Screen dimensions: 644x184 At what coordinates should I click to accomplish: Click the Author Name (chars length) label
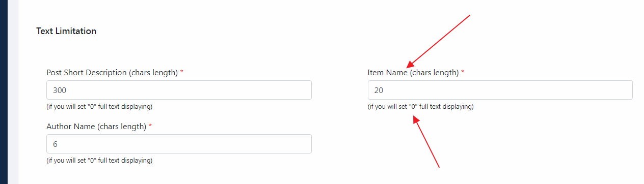[x=96, y=126]
